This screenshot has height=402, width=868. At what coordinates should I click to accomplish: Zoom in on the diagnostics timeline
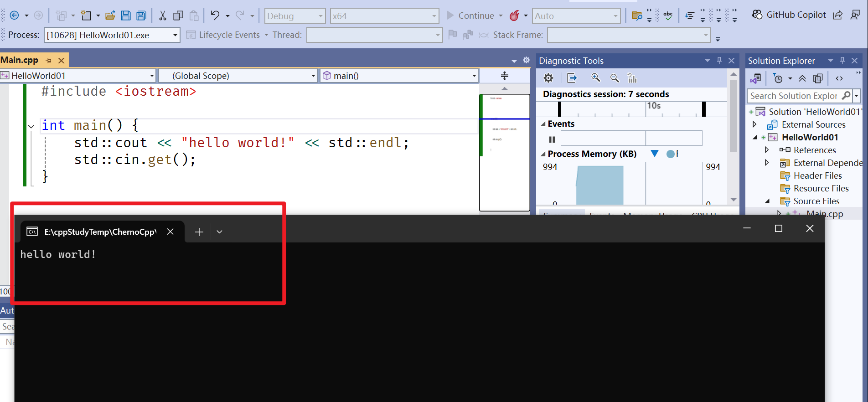[x=595, y=78]
